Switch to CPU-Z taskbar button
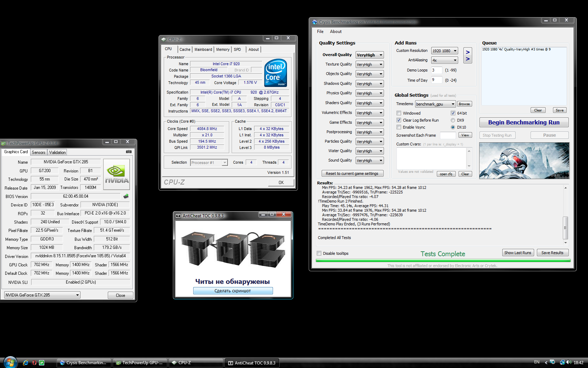Image resolution: width=588 pixels, height=368 pixels. click(x=196, y=363)
